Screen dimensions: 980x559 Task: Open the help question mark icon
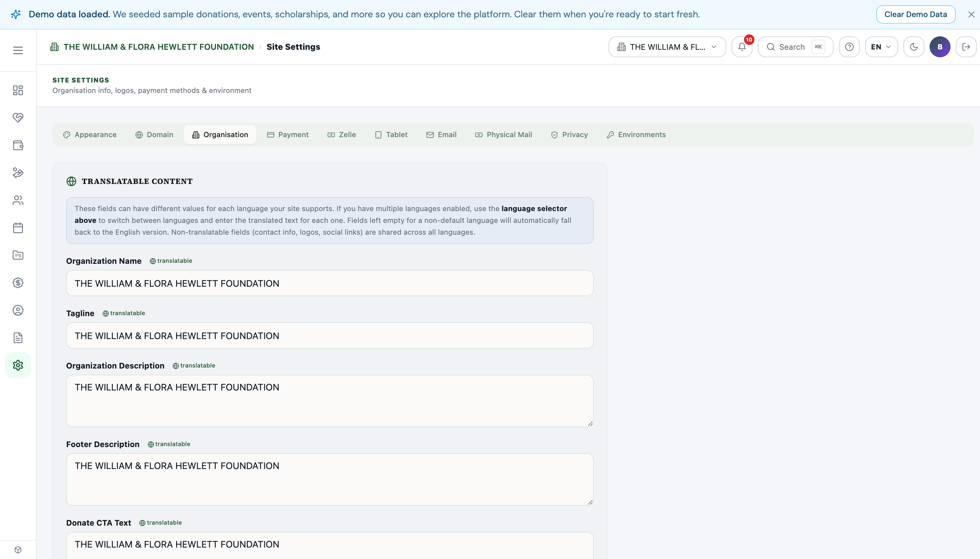[x=849, y=47]
